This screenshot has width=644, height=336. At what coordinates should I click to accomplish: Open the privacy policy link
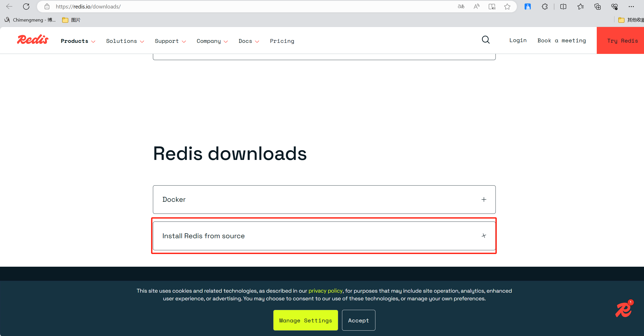[325, 291]
